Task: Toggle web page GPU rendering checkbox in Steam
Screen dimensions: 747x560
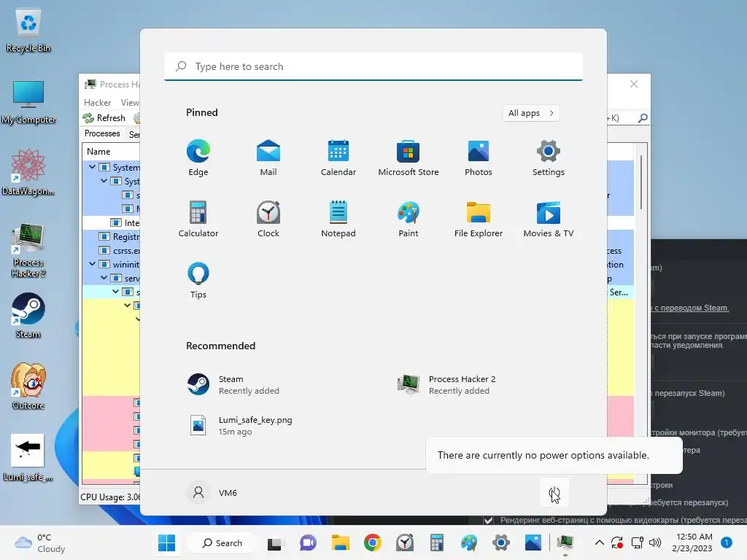Action: (488, 520)
